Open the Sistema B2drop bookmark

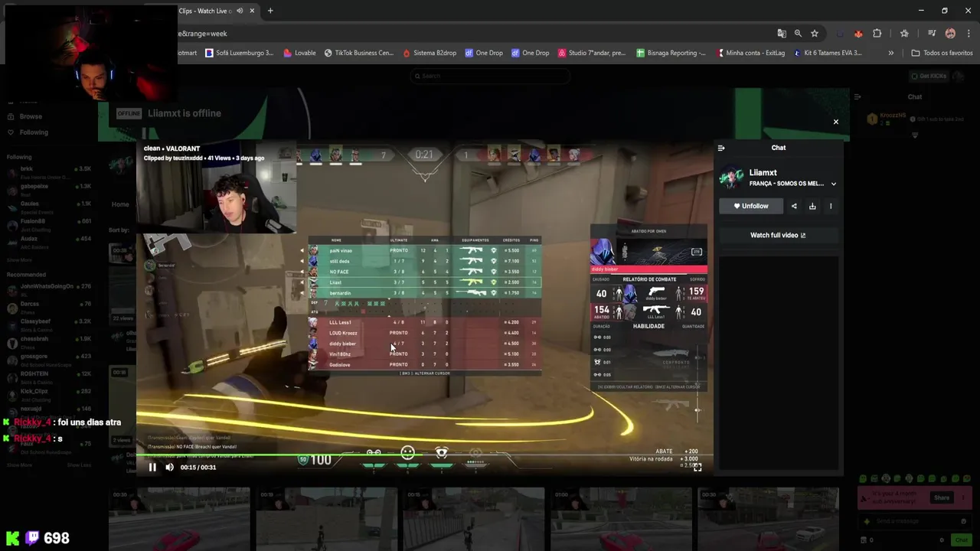coord(430,53)
